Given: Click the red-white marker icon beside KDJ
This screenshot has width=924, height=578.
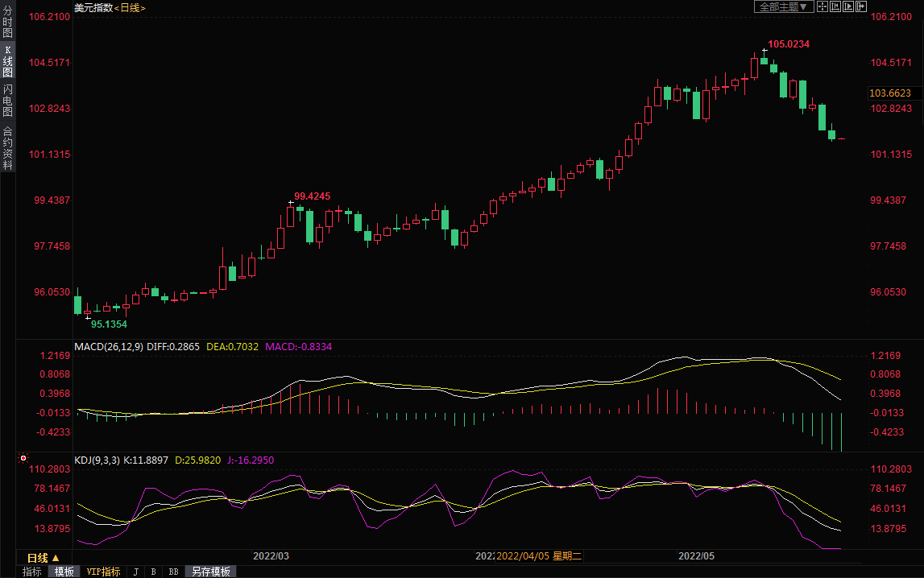Looking at the screenshot, I should 23,458.
